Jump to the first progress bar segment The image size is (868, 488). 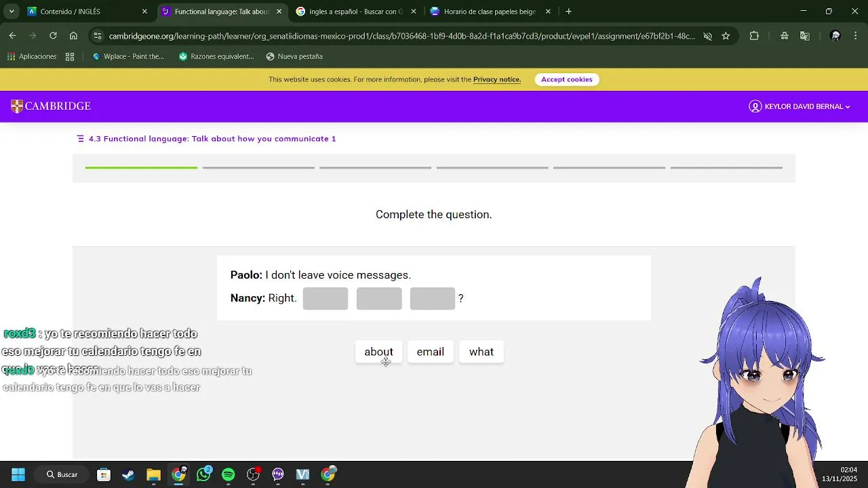(x=141, y=167)
